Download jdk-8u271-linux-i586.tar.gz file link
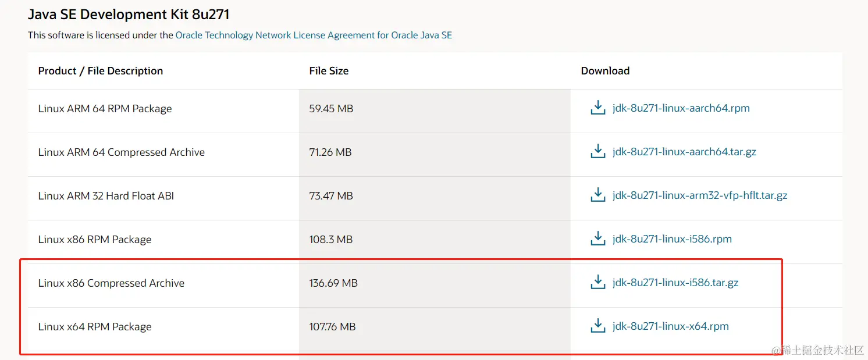This screenshot has height=360, width=868. pyautogui.click(x=675, y=283)
